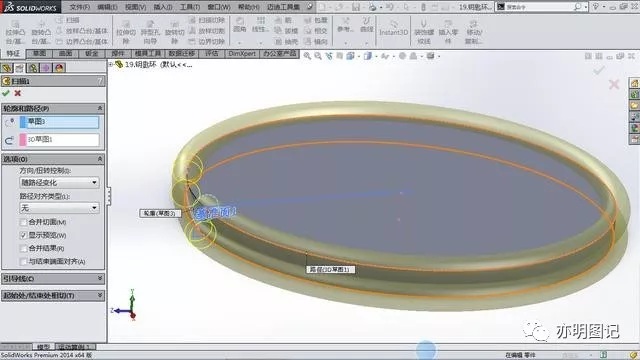This screenshot has width=640, height=360.
Task: Expand the 起始处/结束处相切 section
Action: (100, 295)
